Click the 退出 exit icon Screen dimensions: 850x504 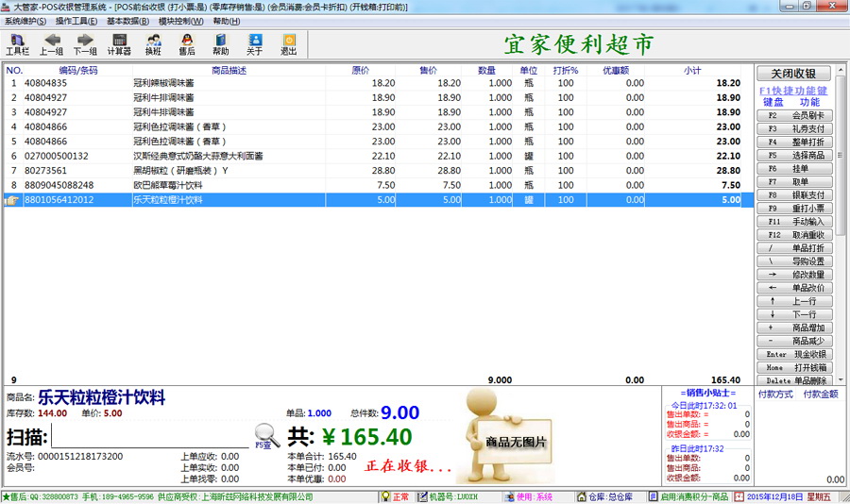click(289, 44)
